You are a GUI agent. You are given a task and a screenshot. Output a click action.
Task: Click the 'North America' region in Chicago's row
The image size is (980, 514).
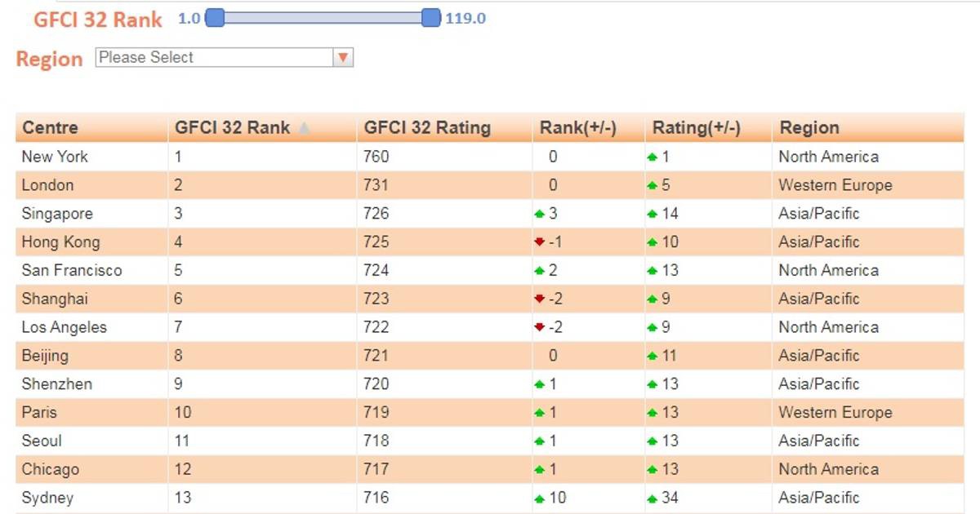pyautogui.click(x=829, y=469)
